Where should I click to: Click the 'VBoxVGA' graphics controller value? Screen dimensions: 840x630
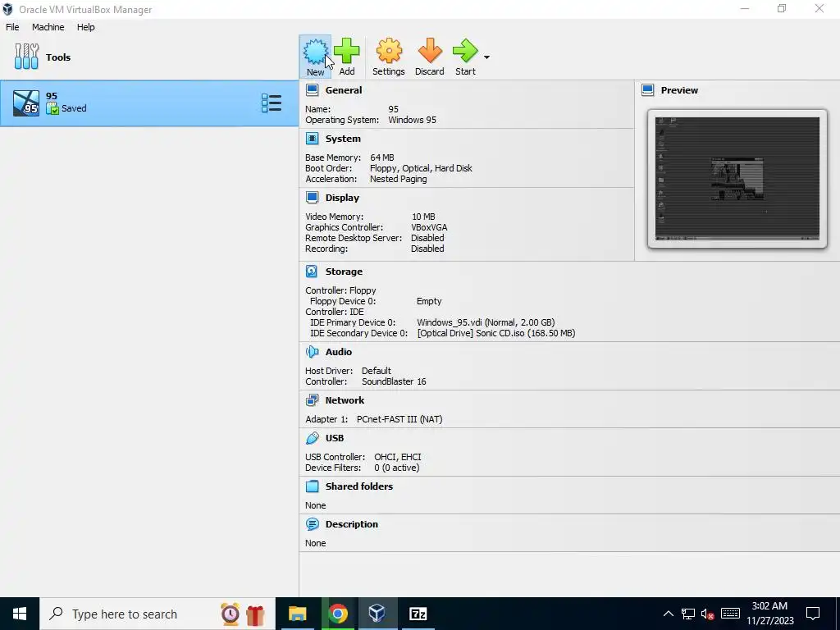tap(429, 227)
